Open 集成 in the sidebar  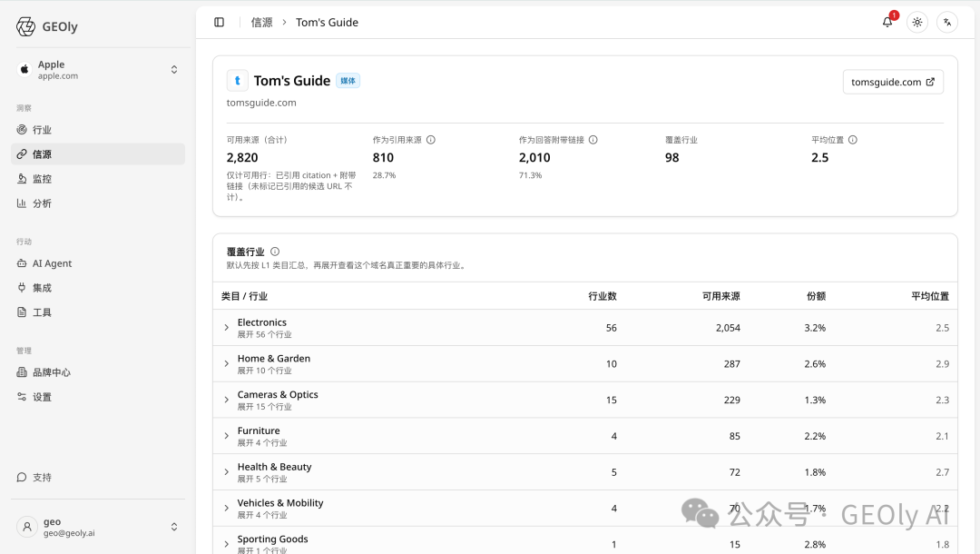tap(98, 288)
